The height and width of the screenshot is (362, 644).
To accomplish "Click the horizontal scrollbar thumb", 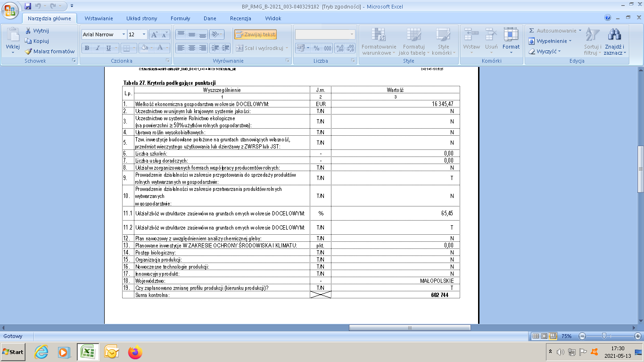I will [x=409, y=328].
